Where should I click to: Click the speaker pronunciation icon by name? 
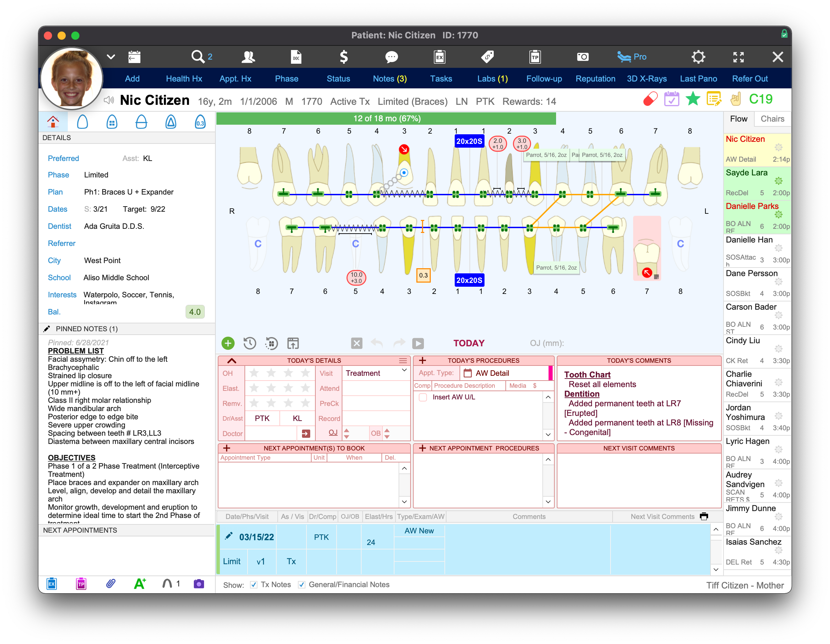pyautogui.click(x=109, y=100)
